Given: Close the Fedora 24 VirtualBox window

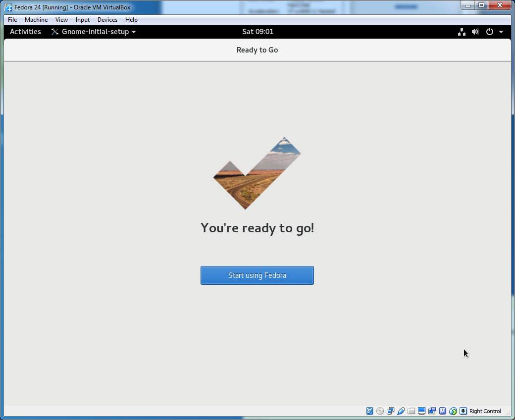Looking at the screenshot, I should (500, 5).
